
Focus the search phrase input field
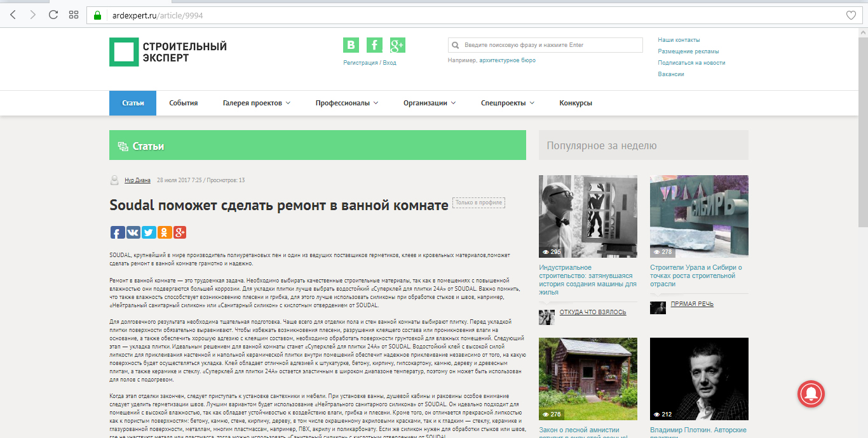point(545,45)
